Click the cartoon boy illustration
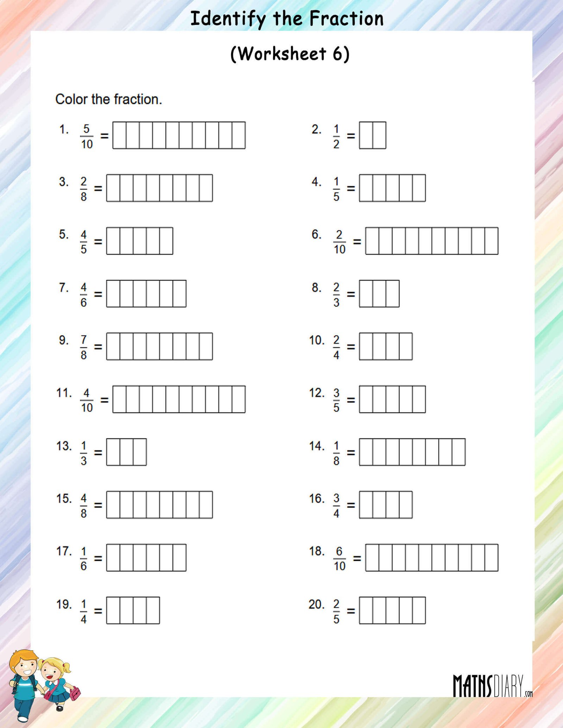Viewport: 563px width, 728px height. (25, 685)
